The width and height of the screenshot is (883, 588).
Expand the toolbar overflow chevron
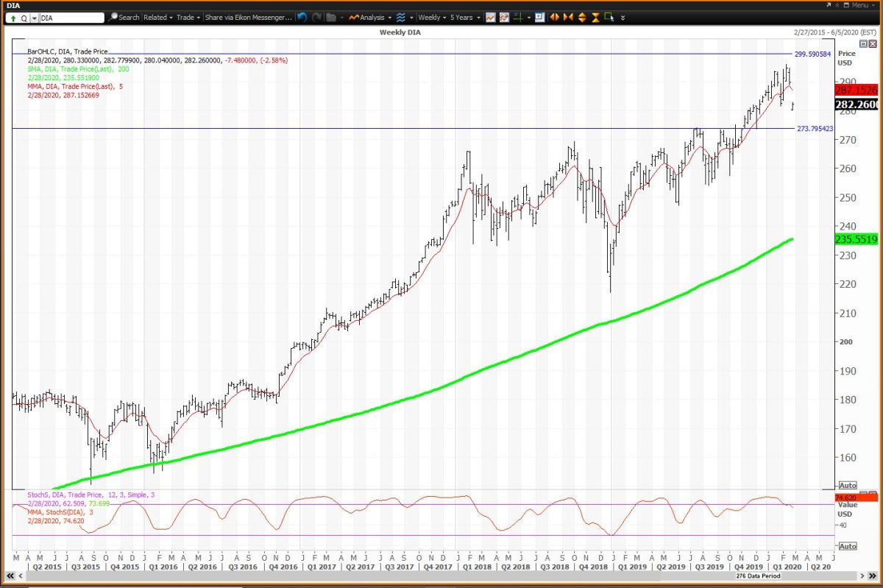(x=623, y=18)
